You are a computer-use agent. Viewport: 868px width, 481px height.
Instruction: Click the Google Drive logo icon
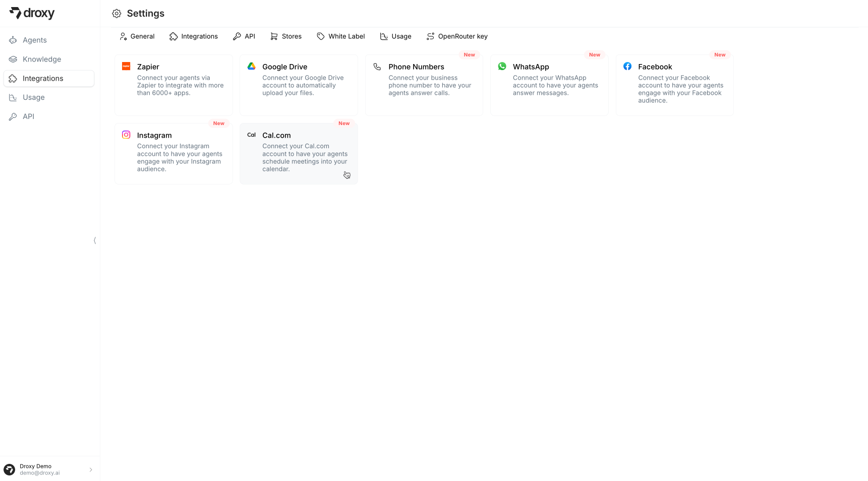click(252, 66)
